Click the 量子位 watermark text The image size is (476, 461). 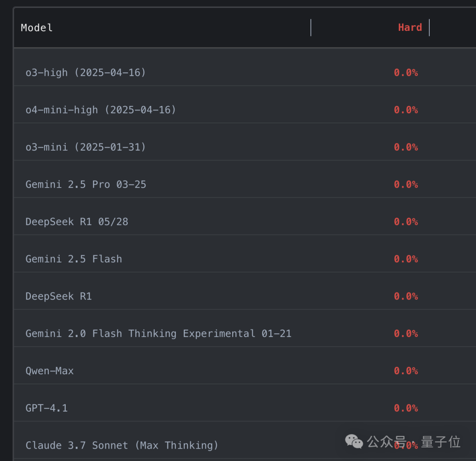441,441
